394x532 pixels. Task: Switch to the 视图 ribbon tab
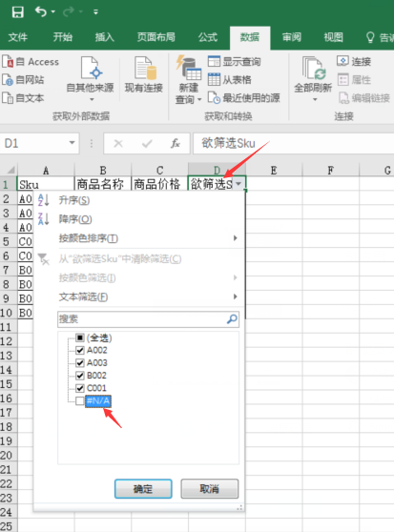tap(333, 37)
